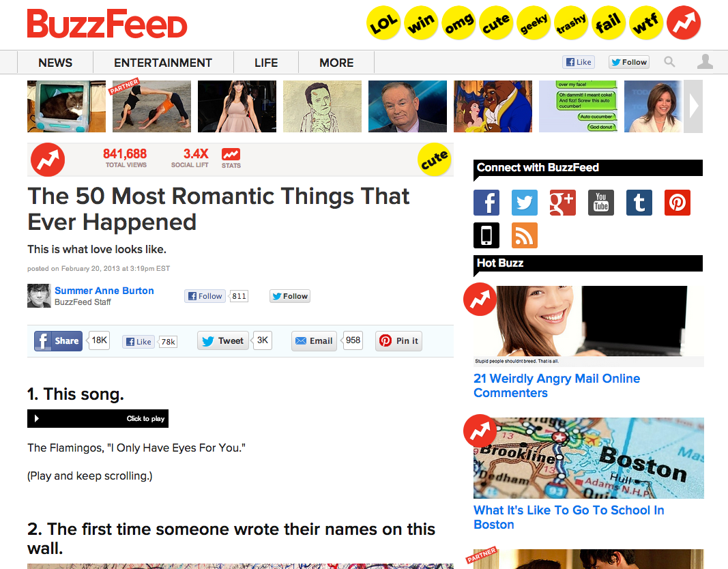Open the user profile silhouette icon
The image size is (728, 569).
click(705, 61)
